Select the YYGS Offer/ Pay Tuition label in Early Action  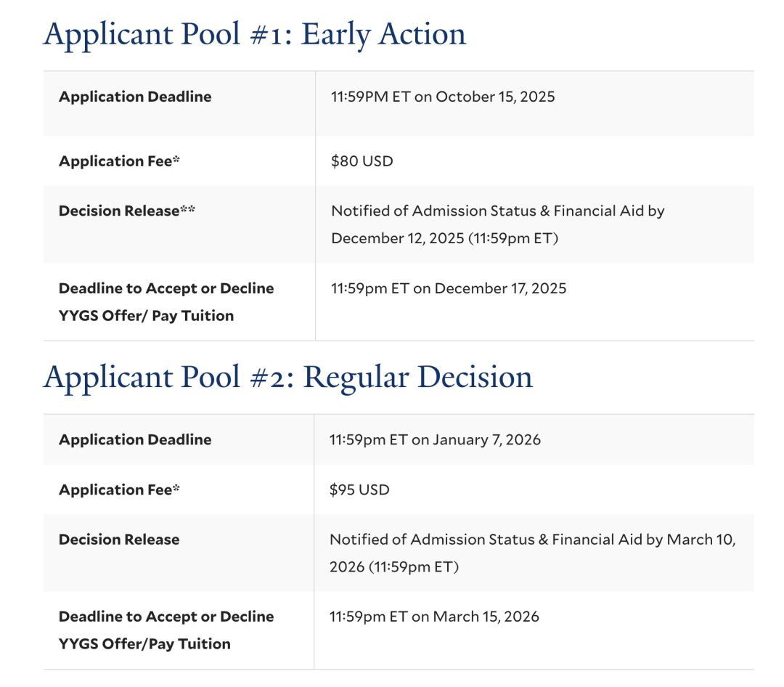pos(146,316)
